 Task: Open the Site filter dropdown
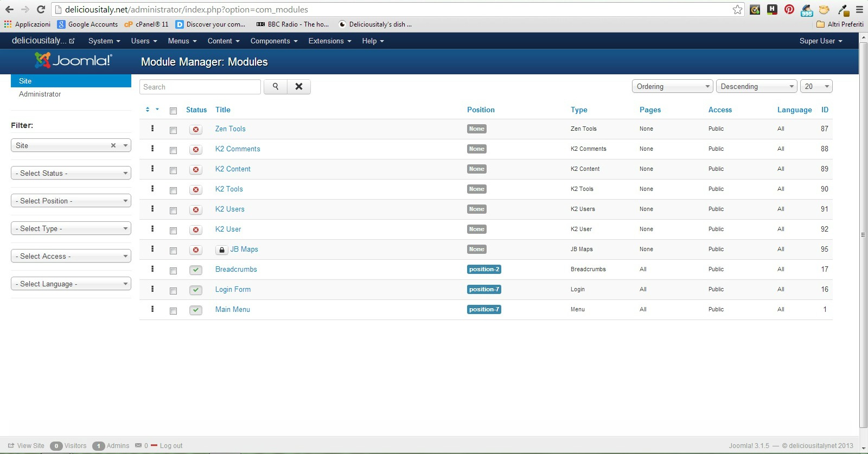(71, 145)
